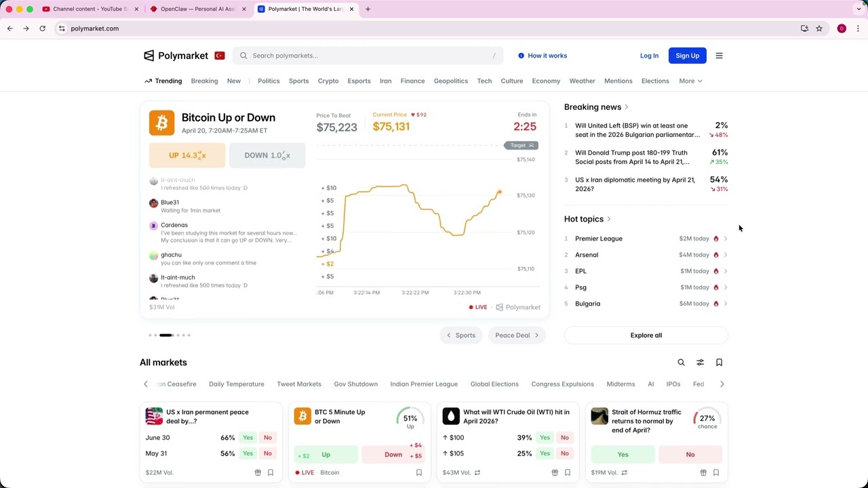This screenshot has height=488, width=868.
Task: Open the Geopolitics category
Action: pyautogui.click(x=451, y=81)
